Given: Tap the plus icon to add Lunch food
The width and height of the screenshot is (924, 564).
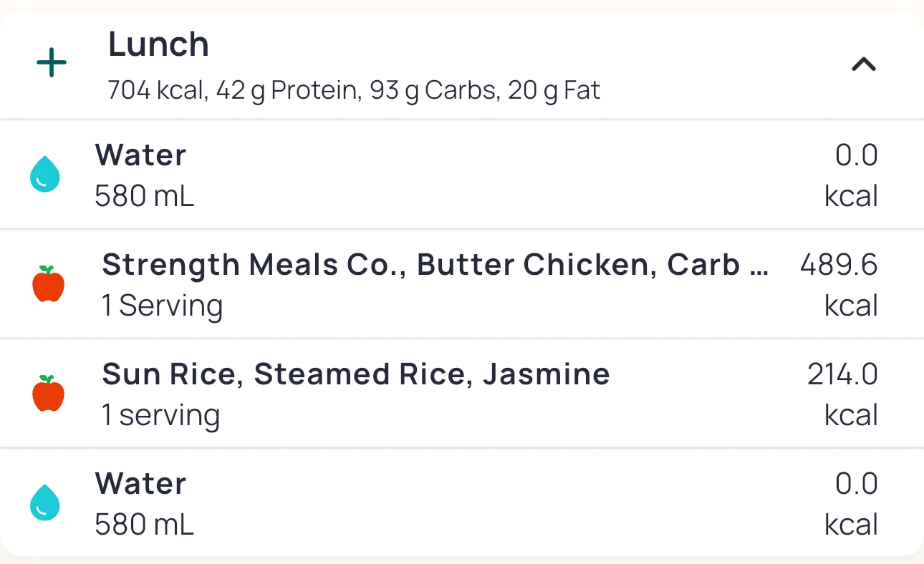Looking at the screenshot, I should click(52, 64).
